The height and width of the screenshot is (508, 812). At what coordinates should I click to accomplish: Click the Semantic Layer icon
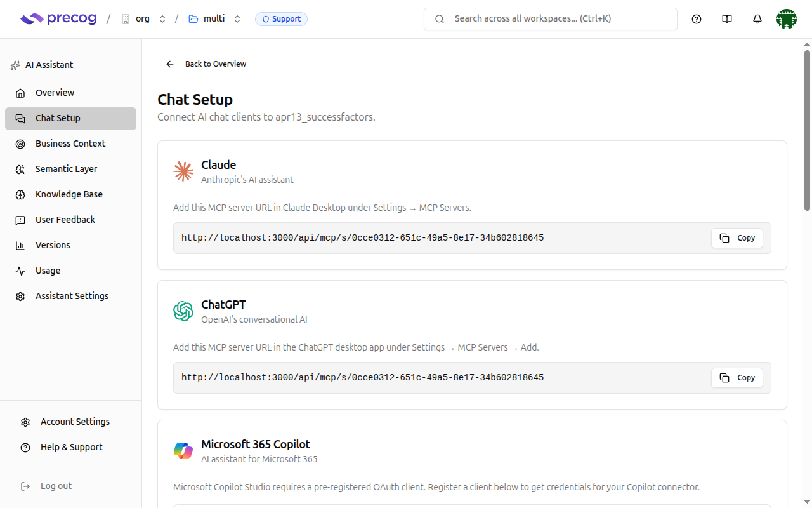[20, 170]
